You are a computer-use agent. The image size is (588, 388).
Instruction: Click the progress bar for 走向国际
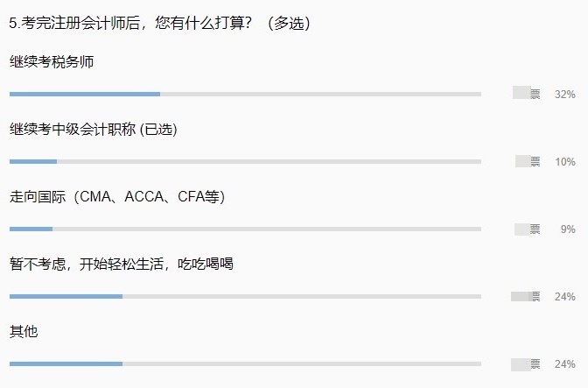pos(245,229)
